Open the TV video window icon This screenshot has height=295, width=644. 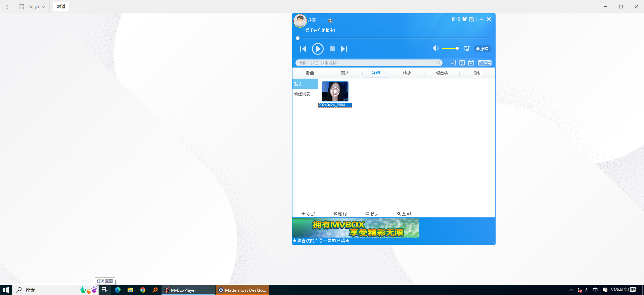(x=471, y=63)
